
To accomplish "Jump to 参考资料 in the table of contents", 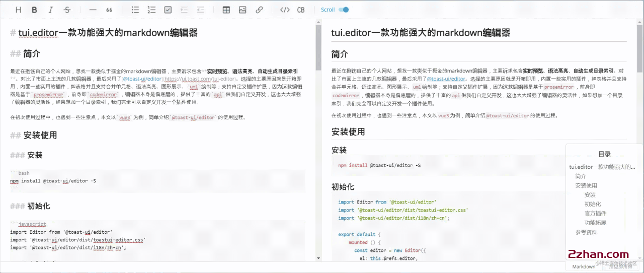I will (x=586, y=232).
